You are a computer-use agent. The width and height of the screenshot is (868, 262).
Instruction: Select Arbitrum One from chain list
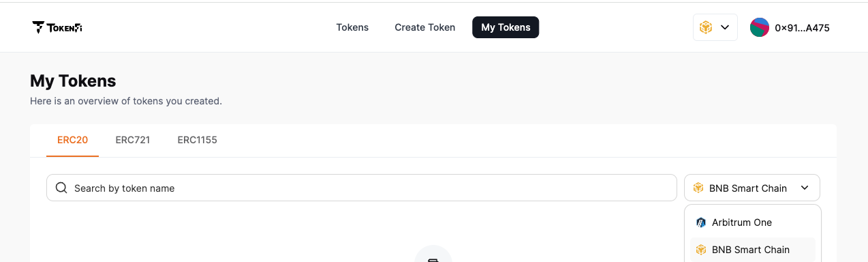(753, 222)
